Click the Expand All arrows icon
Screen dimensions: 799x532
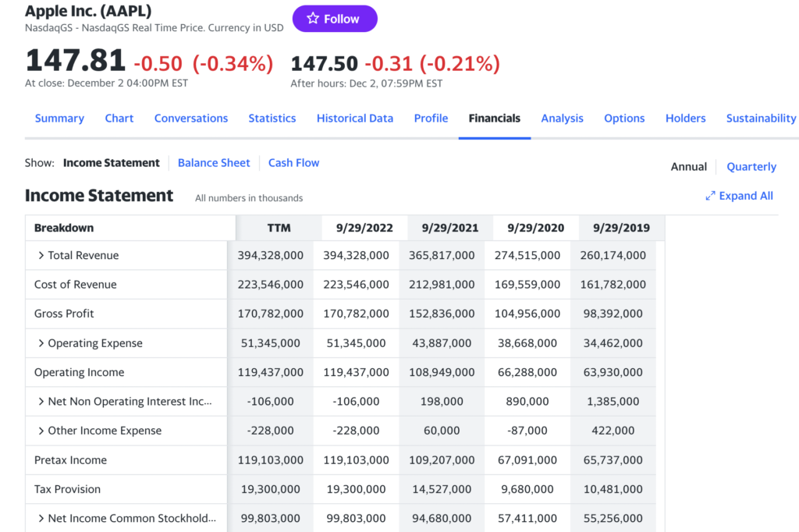click(710, 196)
